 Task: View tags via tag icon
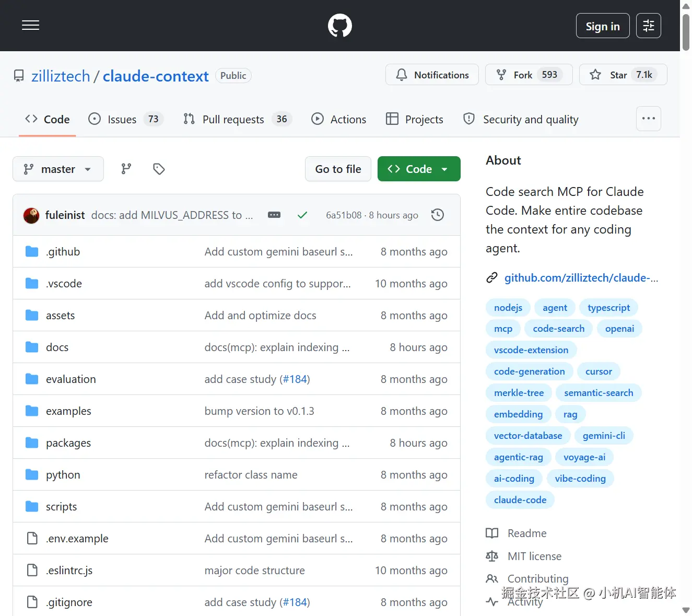click(159, 169)
